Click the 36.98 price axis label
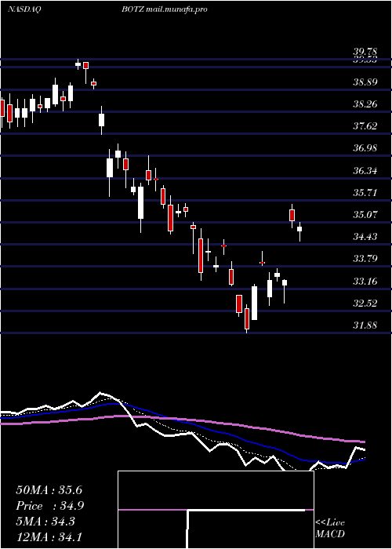 tap(365, 148)
